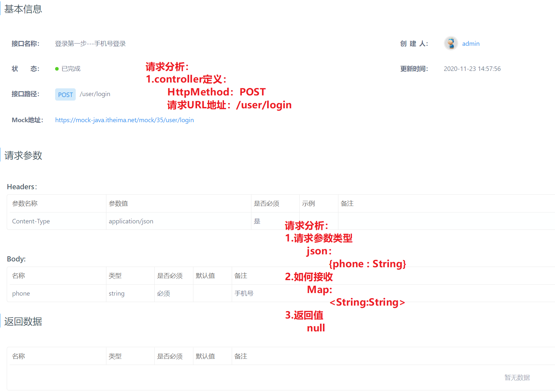The width and height of the screenshot is (555, 392).
Task: Click the 返回数据 section heading
Action: tap(23, 321)
